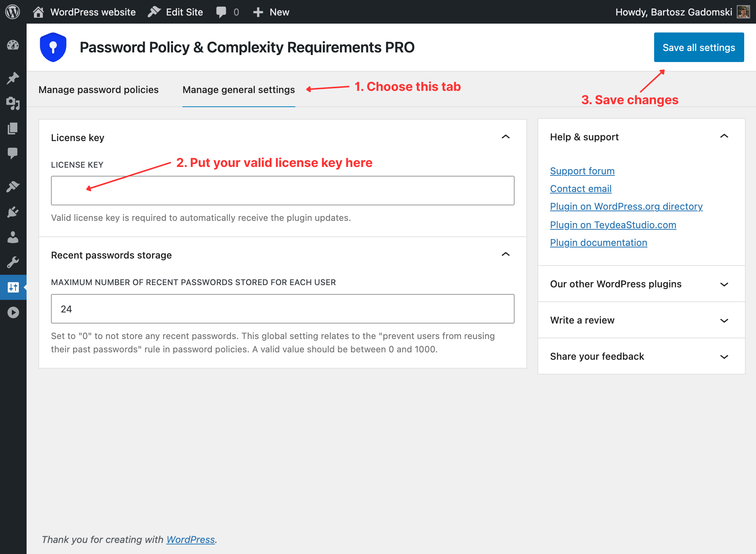Click the Edit Site brush icon

click(x=154, y=12)
